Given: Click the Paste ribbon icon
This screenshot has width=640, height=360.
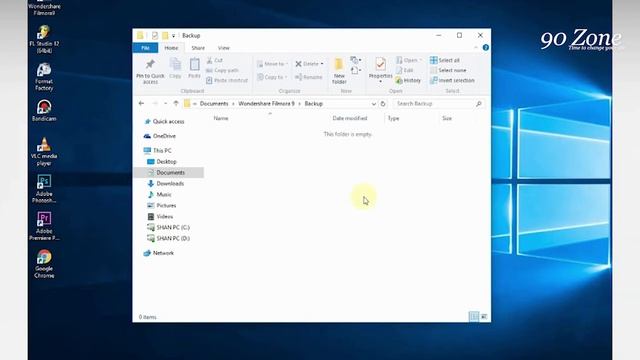Looking at the screenshot, I should (x=194, y=68).
